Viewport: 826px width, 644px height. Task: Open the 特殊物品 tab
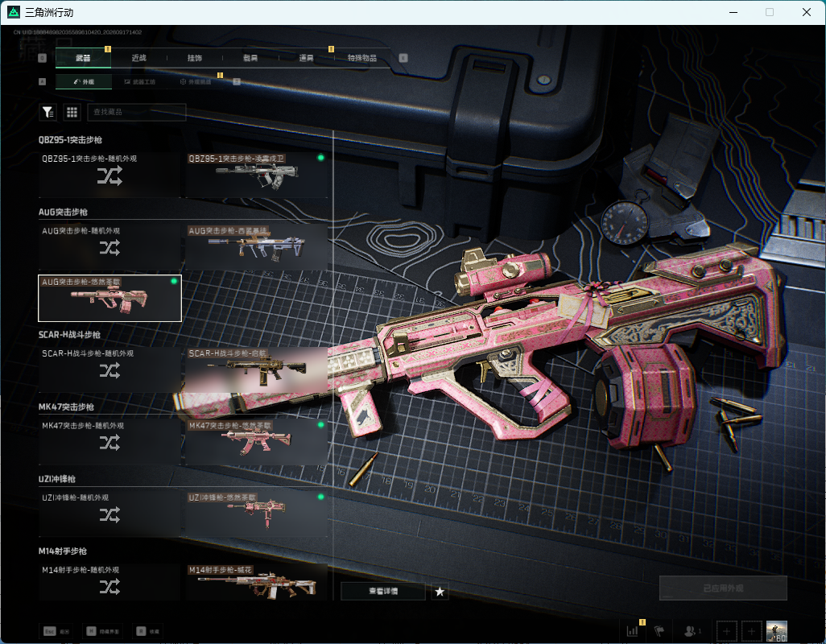pyautogui.click(x=362, y=58)
